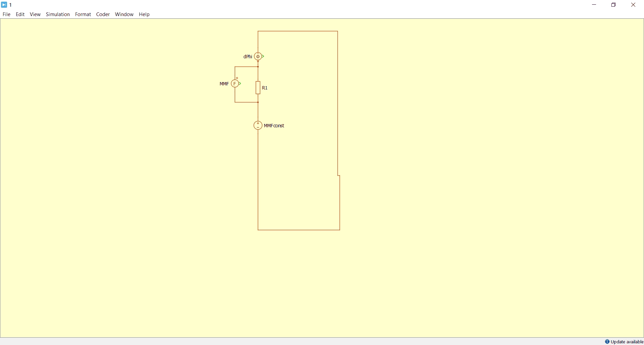Select the MMF label text
Screen dimensions: 644x345
click(x=224, y=84)
